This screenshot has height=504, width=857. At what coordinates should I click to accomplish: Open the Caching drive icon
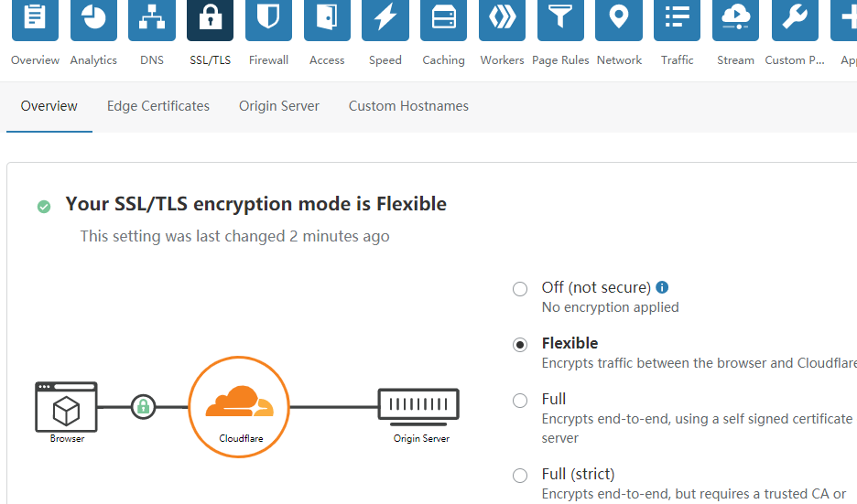[x=444, y=19]
